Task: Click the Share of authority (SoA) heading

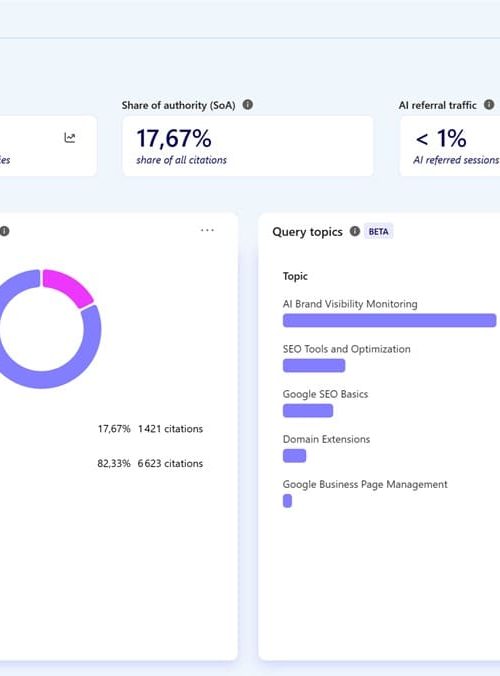Action: coord(178,105)
